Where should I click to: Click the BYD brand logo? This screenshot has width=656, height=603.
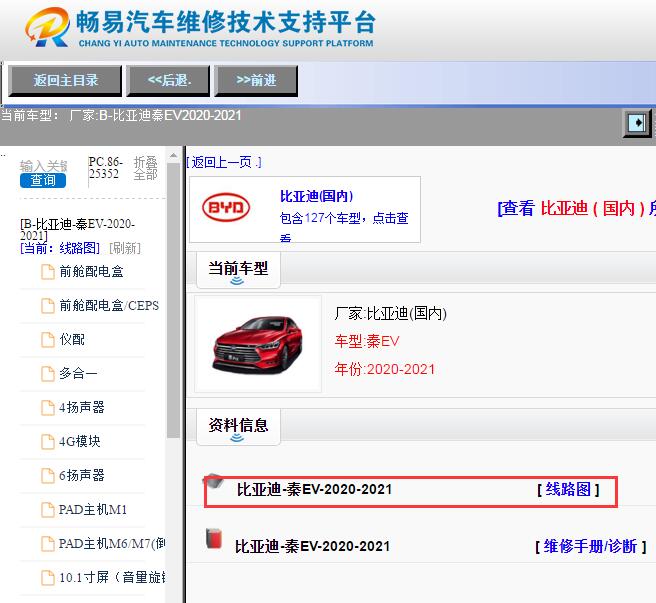[x=226, y=208]
